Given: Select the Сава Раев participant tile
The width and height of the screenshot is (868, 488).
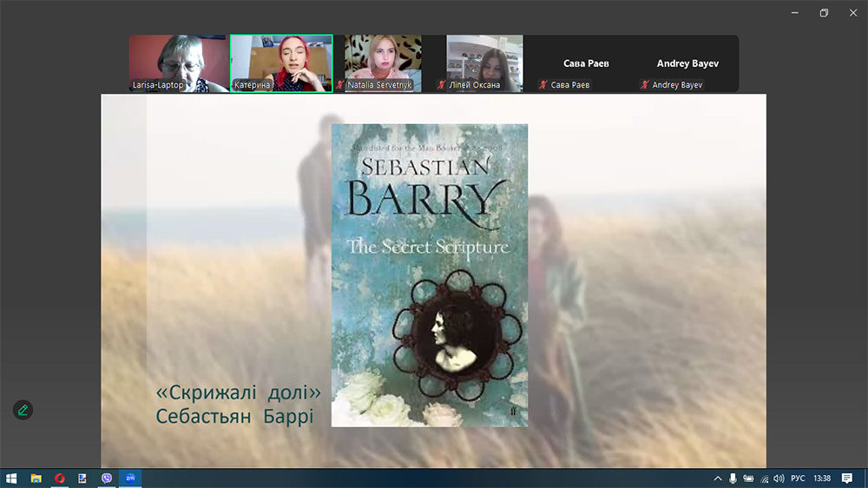Looking at the screenshot, I should click(586, 63).
